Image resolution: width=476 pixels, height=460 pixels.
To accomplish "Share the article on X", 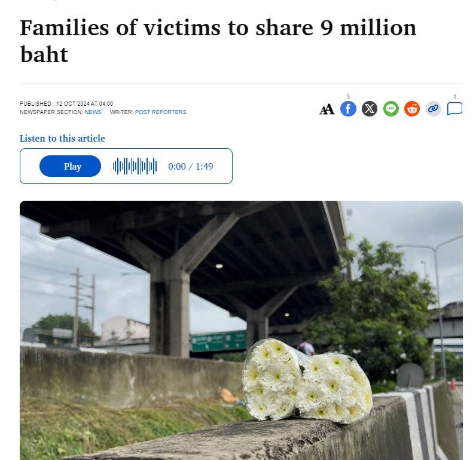I will click(370, 109).
